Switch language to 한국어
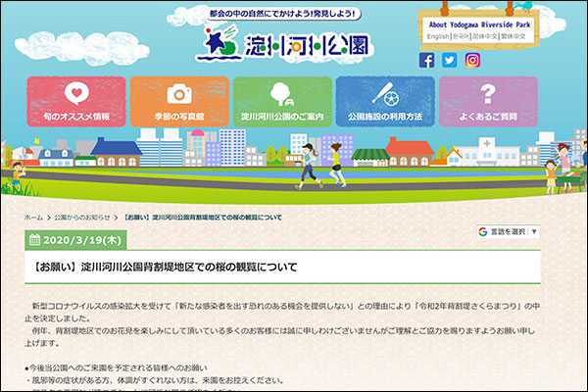Viewport: 588px width, 392px height. (x=460, y=36)
